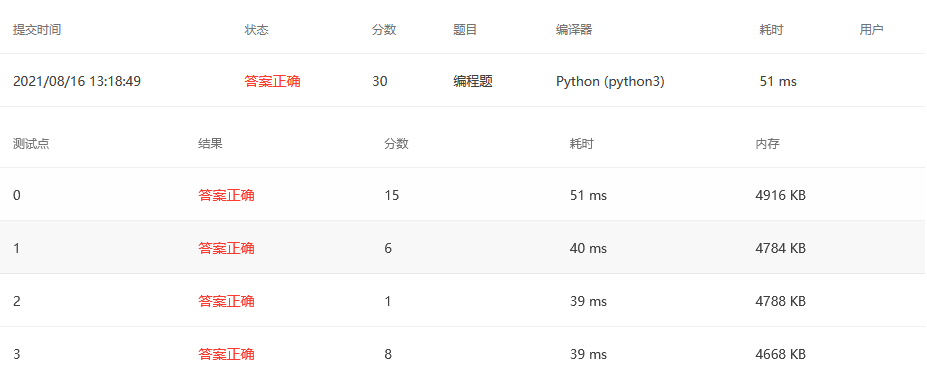The image size is (927, 372).
Task: Select test point 1 row number
Action: coord(17,248)
